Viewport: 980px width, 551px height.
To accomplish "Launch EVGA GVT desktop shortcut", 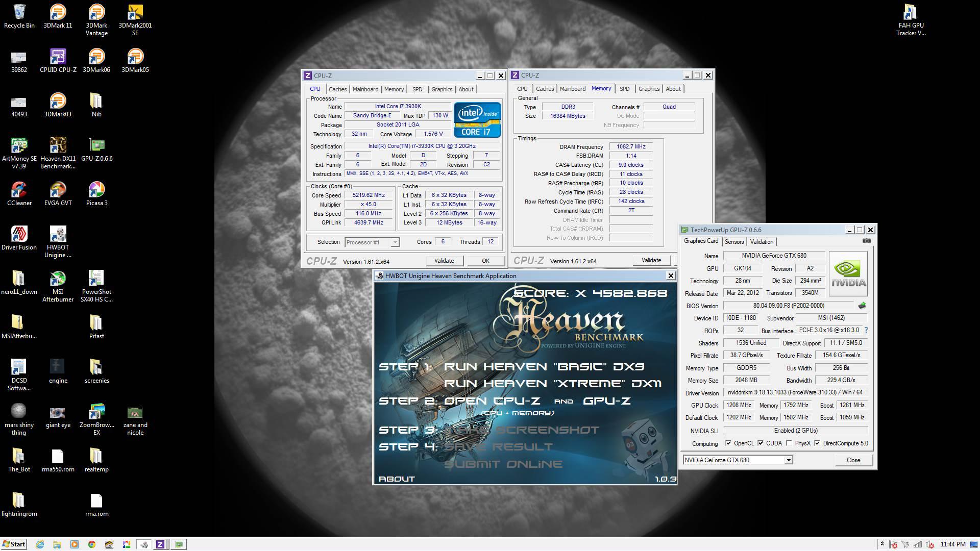I will 58,193.
